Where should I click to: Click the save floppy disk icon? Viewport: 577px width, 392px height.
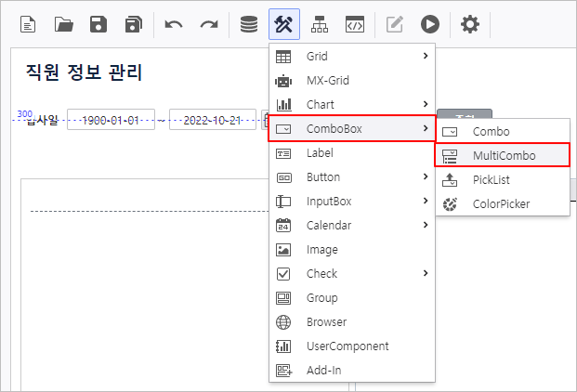click(98, 25)
